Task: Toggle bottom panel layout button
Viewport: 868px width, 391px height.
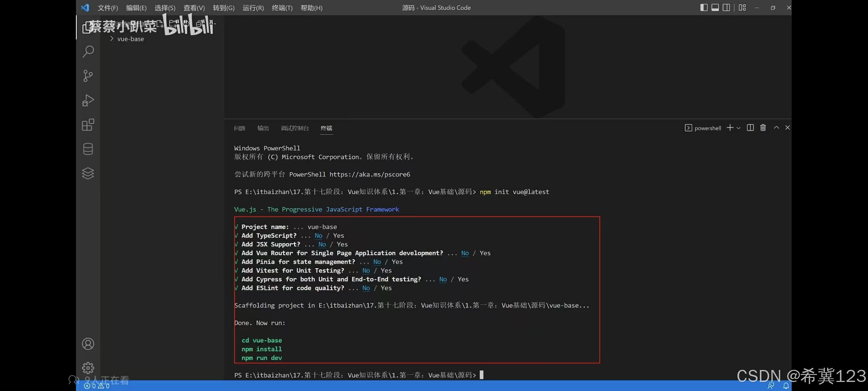Action: click(715, 8)
